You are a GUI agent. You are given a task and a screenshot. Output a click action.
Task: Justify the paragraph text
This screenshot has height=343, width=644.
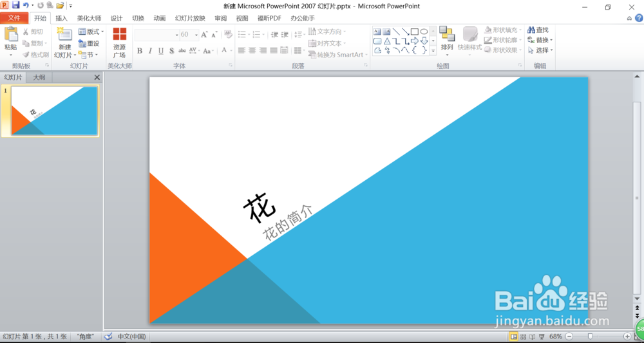coord(274,50)
